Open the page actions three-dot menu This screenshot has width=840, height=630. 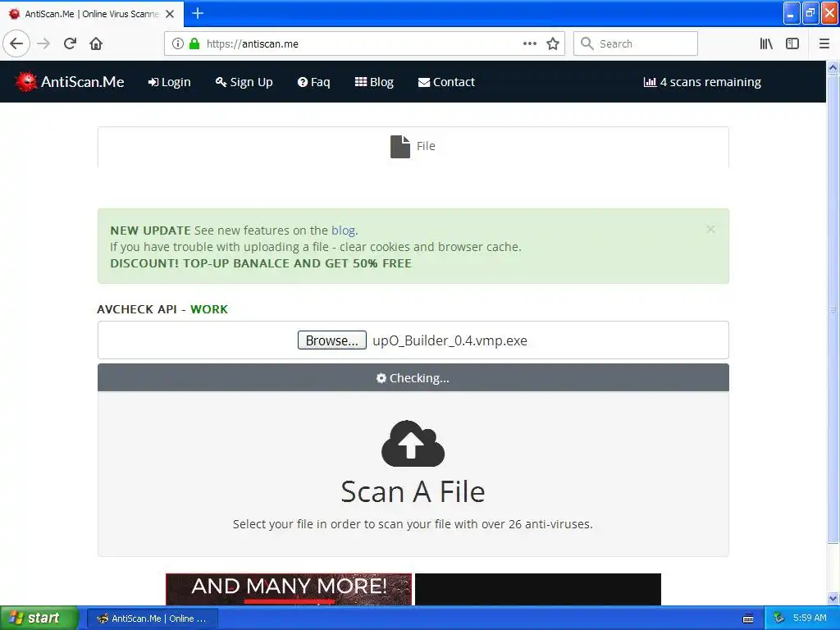pos(529,43)
